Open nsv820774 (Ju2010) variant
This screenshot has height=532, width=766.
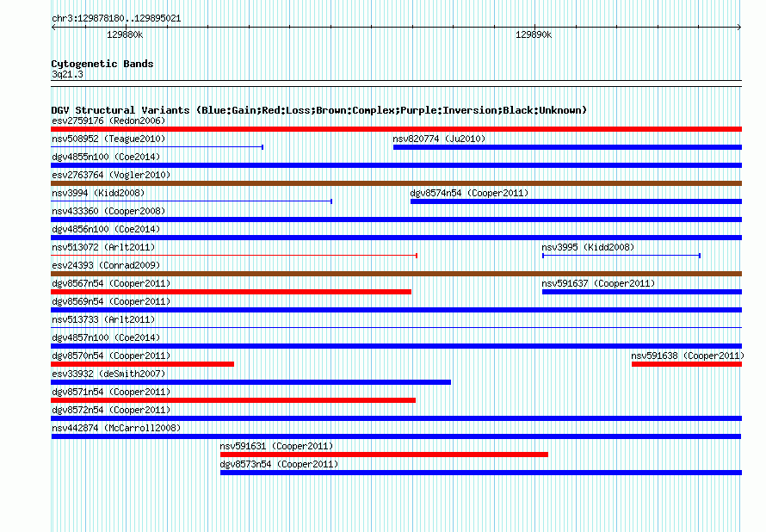click(439, 139)
